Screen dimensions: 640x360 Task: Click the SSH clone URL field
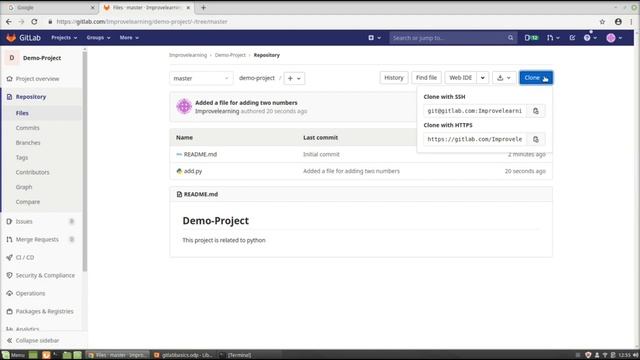pyautogui.click(x=475, y=111)
